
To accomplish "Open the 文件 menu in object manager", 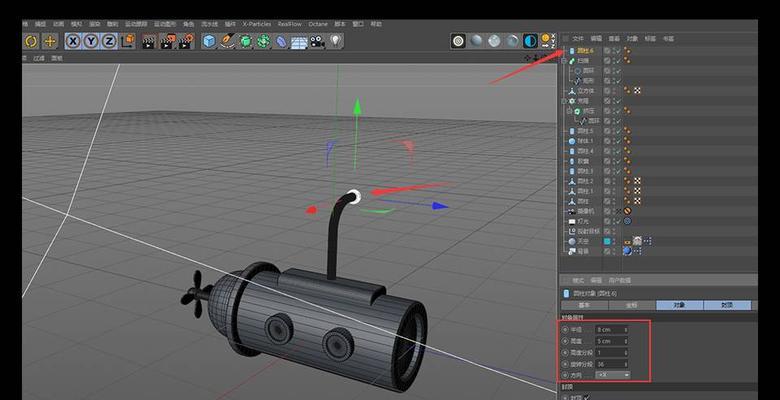I will tap(578, 38).
